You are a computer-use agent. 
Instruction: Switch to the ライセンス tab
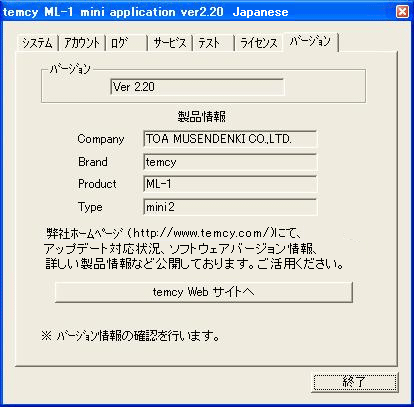(x=259, y=43)
